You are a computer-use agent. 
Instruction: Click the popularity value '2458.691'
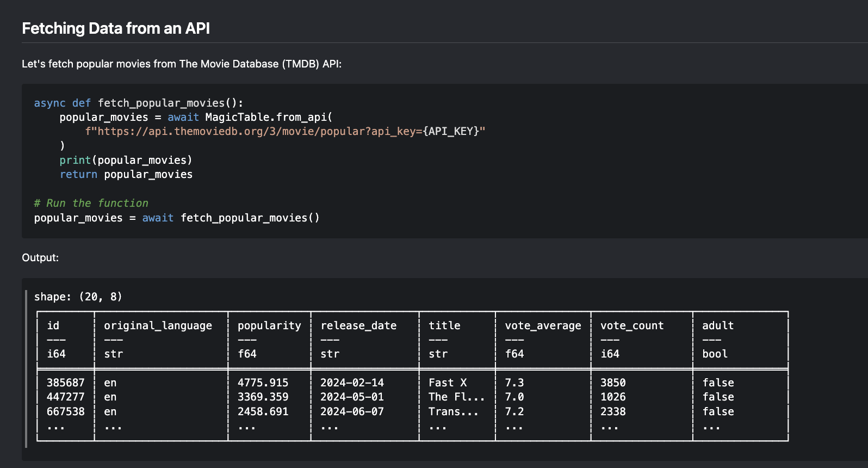coord(263,411)
